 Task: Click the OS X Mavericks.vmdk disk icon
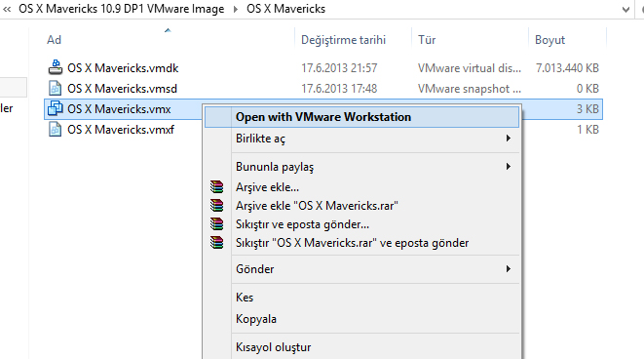(55, 67)
